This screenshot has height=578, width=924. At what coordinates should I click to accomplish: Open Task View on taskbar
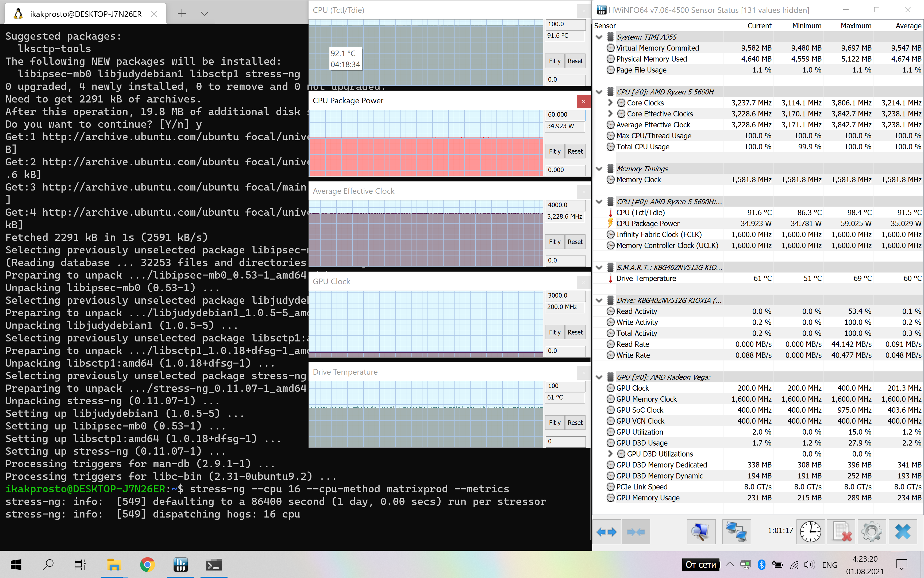80,565
